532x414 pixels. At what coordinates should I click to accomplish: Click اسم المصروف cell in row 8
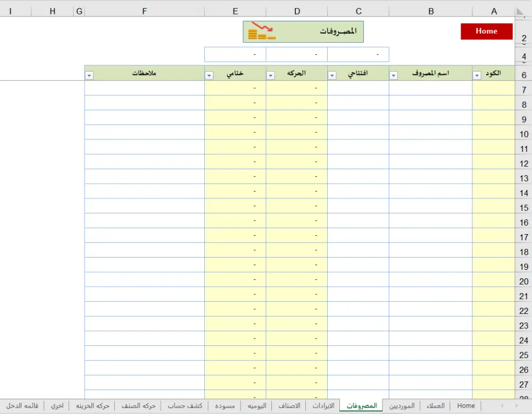[430, 103]
